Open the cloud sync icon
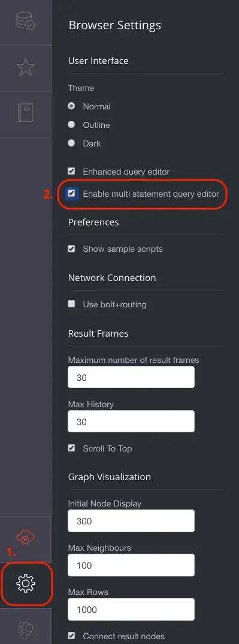The image size is (239, 644). click(x=25, y=537)
